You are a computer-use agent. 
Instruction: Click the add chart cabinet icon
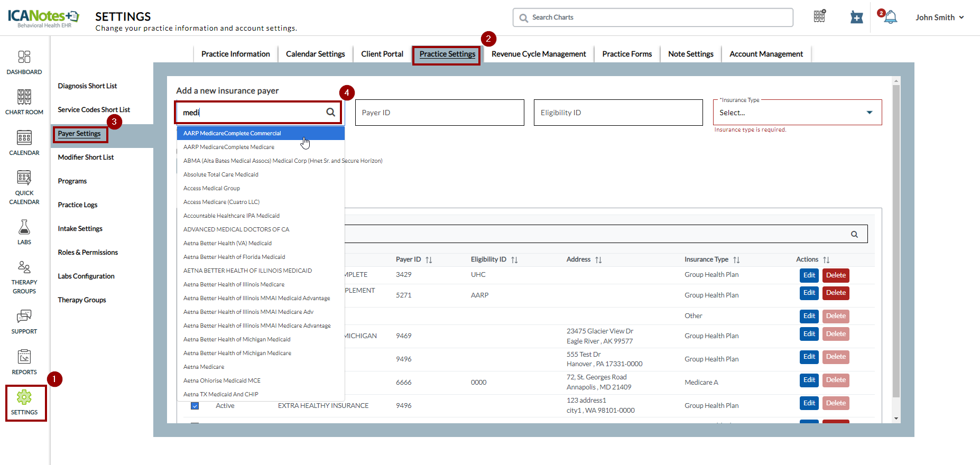(x=819, y=17)
